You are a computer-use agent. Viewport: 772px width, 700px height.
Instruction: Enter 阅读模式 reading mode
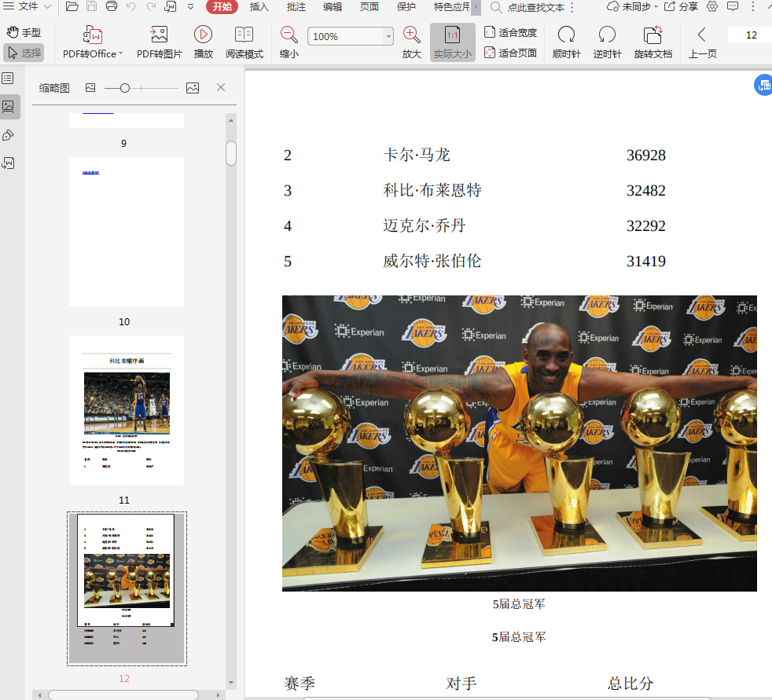(x=244, y=35)
